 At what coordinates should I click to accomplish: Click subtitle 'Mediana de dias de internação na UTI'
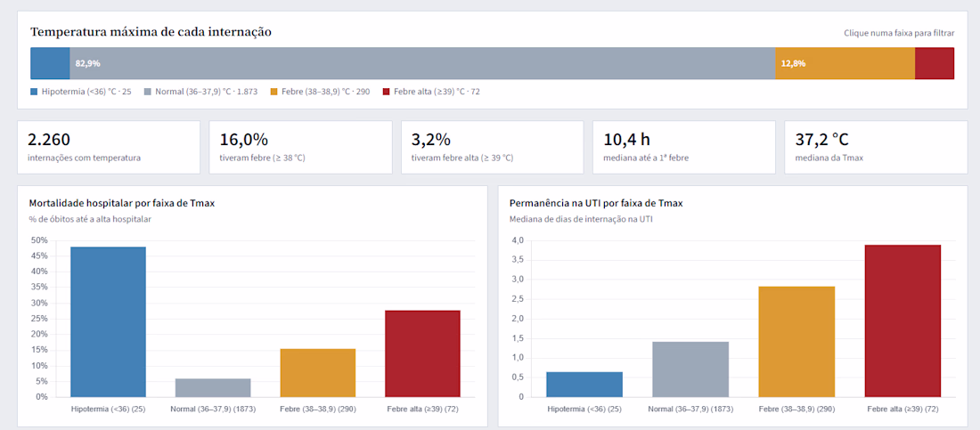point(581,219)
